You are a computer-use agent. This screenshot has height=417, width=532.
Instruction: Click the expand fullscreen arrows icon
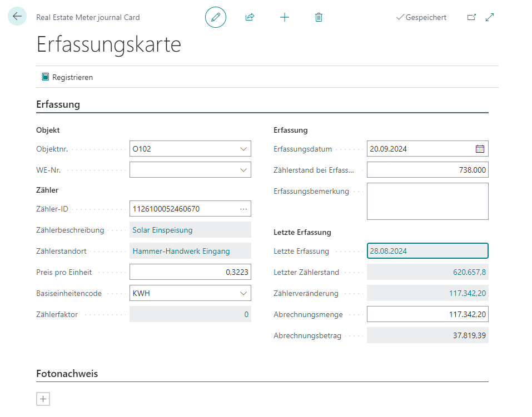(x=490, y=17)
